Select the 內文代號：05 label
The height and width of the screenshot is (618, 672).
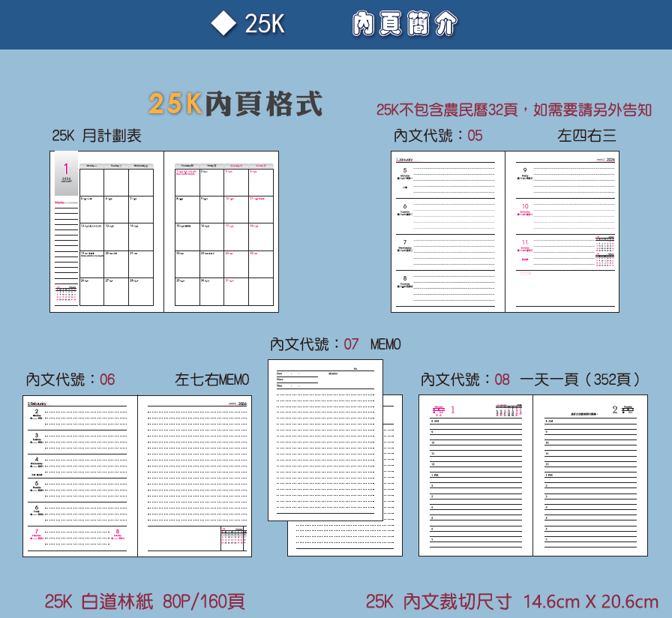point(438,136)
